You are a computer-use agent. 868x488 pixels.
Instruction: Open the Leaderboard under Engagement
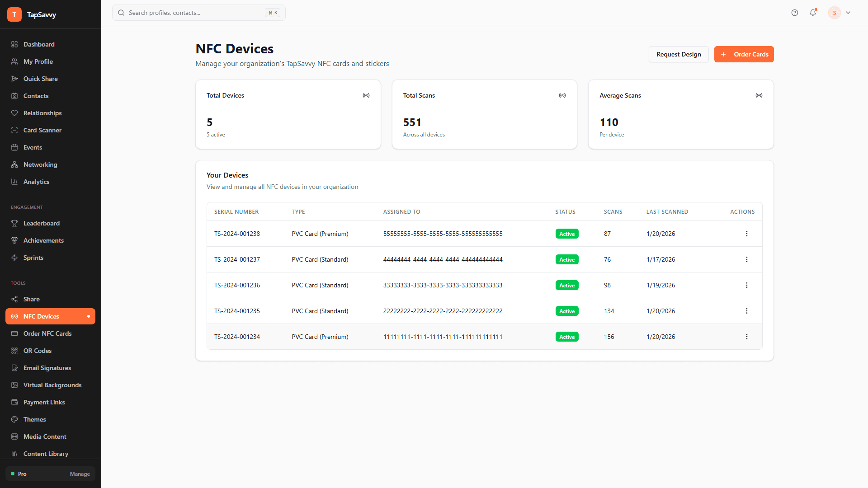[41, 223]
